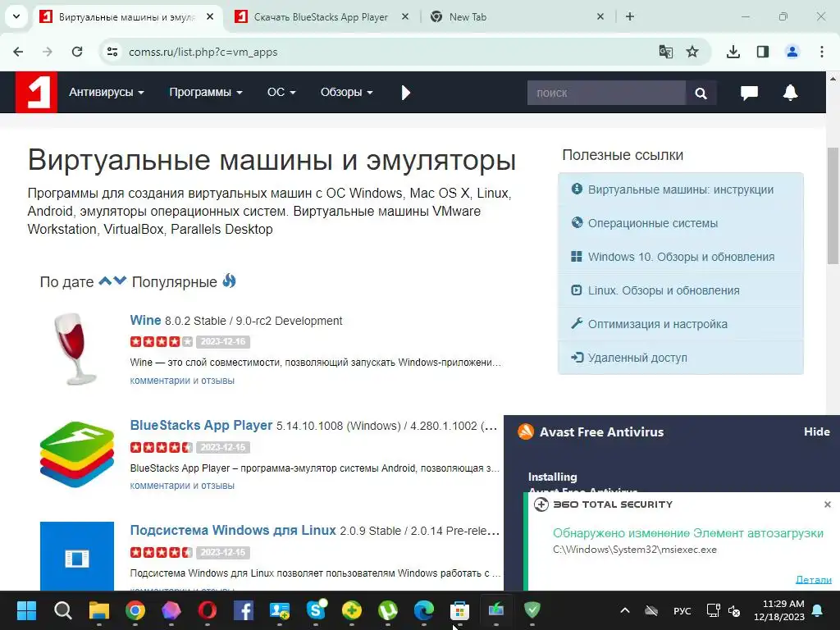The image size is (840, 630).
Task: Open the Windows Start menu
Action: (x=26, y=610)
